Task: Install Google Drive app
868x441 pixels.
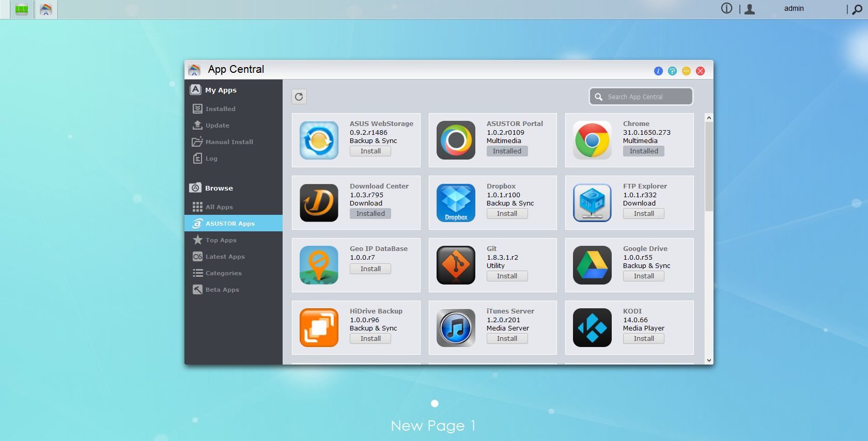Action: tap(644, 276)
